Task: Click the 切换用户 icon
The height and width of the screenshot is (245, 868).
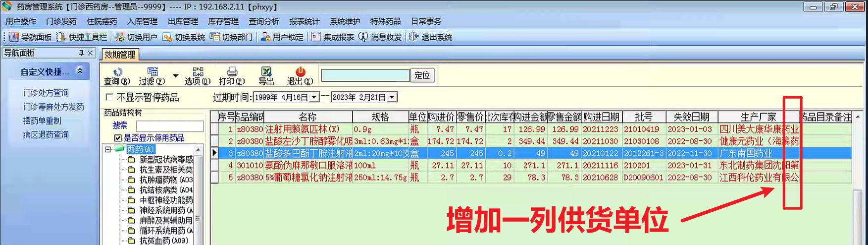Action: [x=120, y=37]
